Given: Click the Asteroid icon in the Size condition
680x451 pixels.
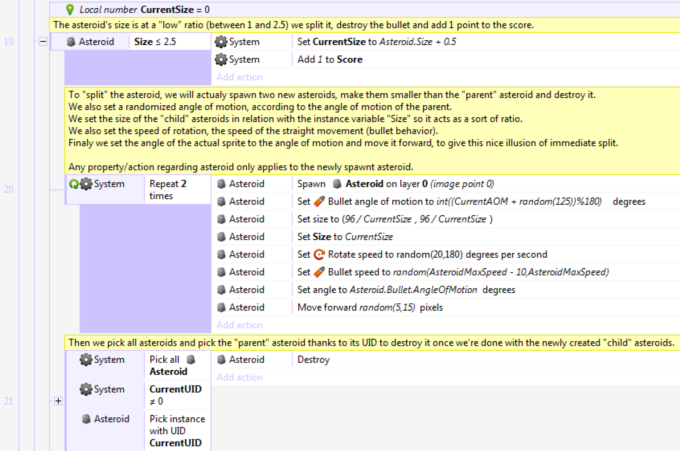Looking at the screenshot, I should pos(71,43).
